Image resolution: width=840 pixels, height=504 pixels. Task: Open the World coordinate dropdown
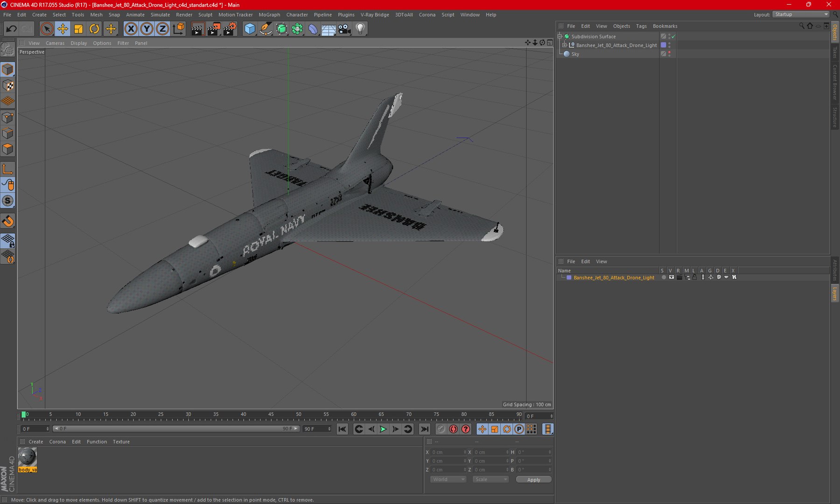(448, 480)
